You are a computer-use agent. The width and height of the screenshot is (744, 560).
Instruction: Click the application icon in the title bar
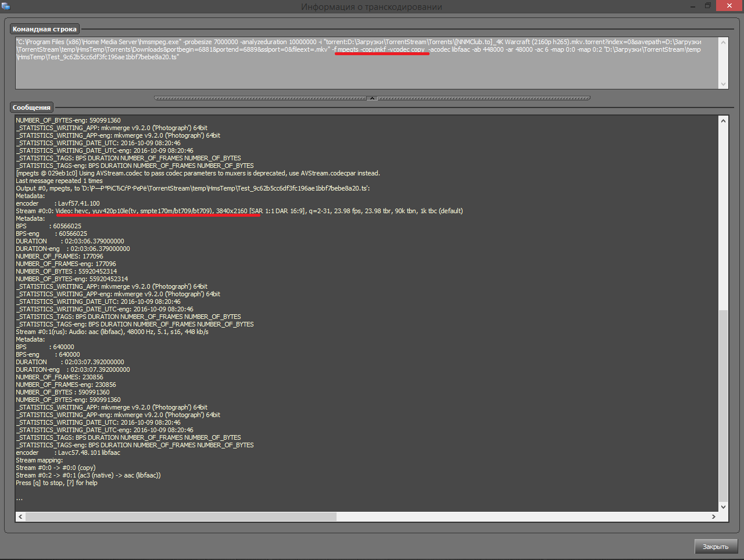[x=6, y=6]
